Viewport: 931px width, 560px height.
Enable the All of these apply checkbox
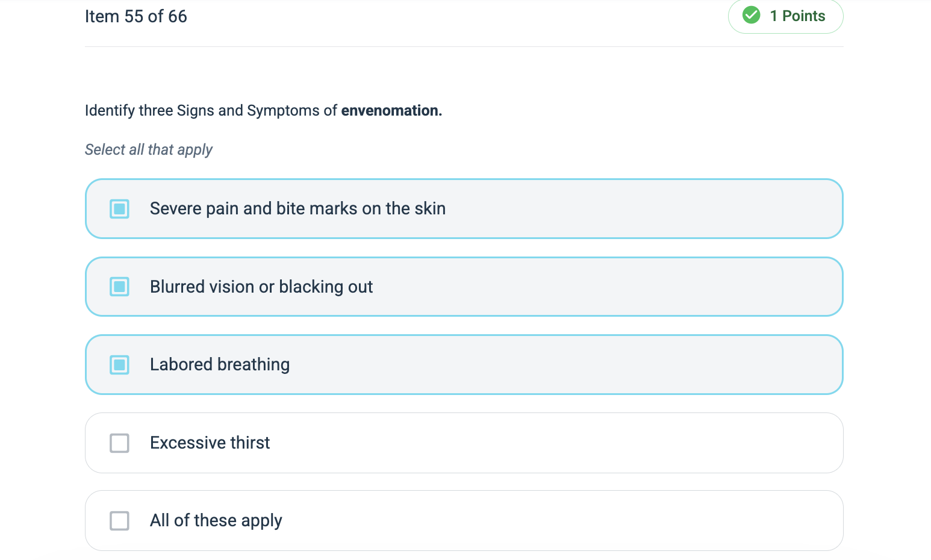click(119, 521)
